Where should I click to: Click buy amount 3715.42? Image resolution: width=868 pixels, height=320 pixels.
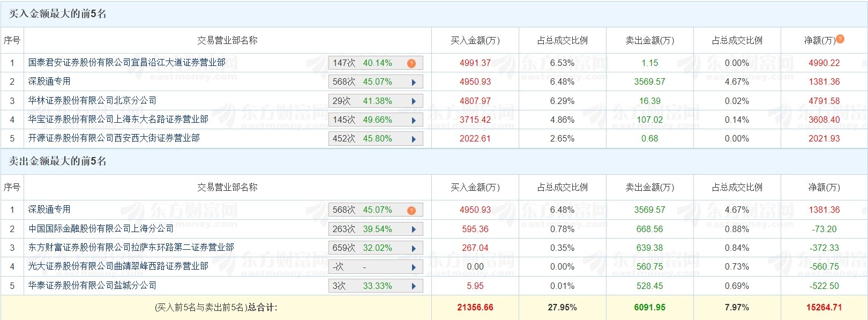[x=475, y=120]
